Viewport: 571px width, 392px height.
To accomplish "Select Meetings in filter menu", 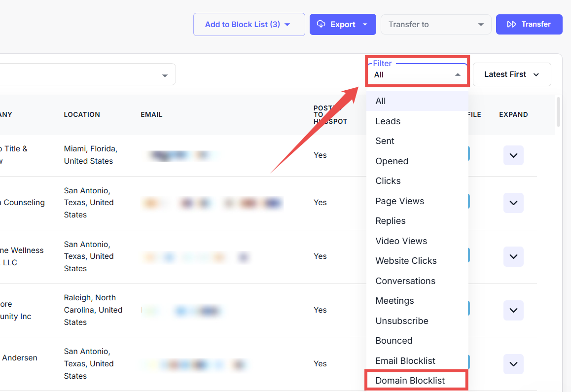I will [x=394, y=301].
